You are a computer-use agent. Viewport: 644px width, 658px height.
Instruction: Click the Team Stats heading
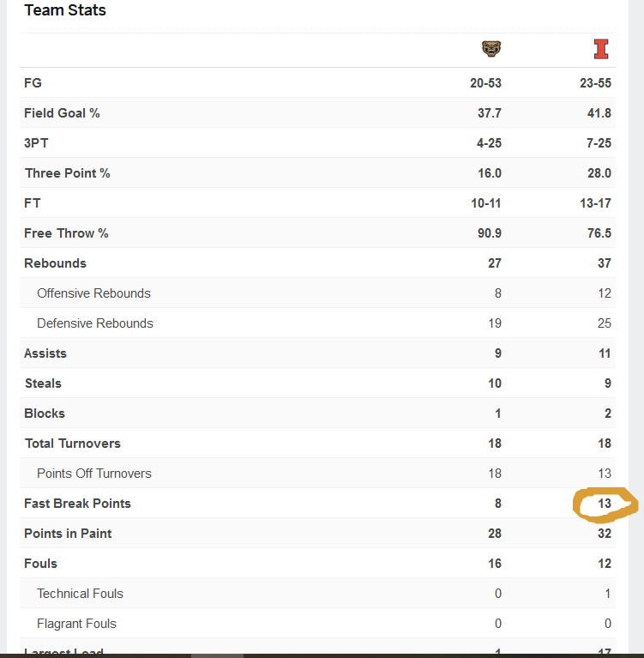(x=65, y=11)
